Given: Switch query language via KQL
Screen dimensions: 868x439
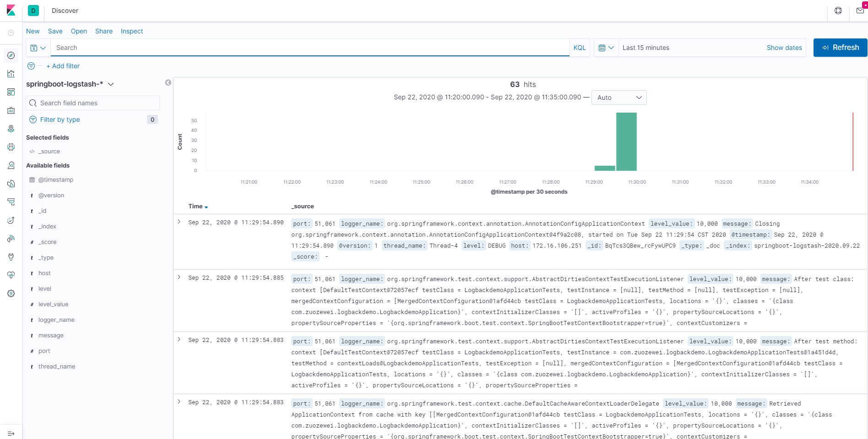Looking at the screenshot, I should click(x=580, y=48).
